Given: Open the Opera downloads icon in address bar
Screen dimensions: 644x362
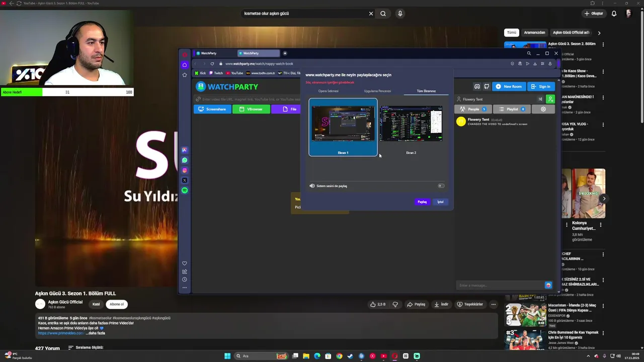Looking at the screenshot, I should [x=535, y=64].
